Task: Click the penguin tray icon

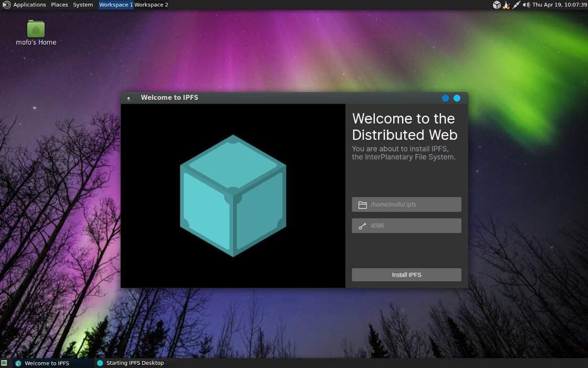Action: [506, 5]
